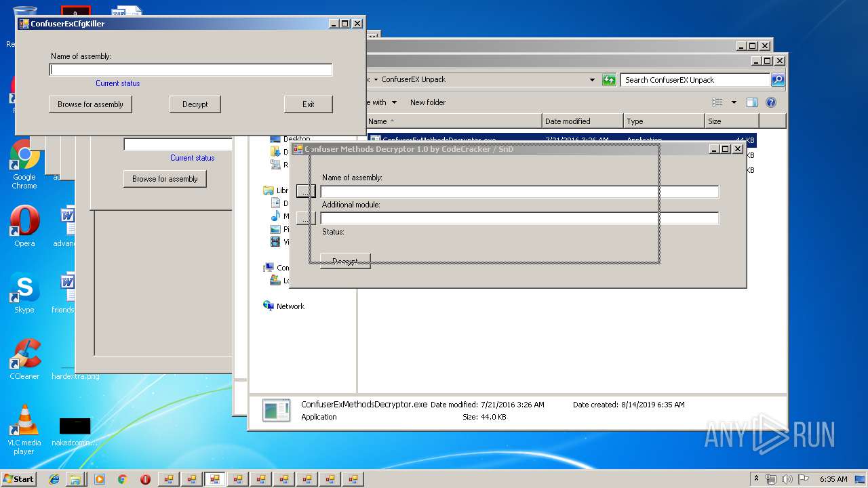Click the New folder button in Explorer
Viewport: 868px width, 488px height.
pos(428,102)
